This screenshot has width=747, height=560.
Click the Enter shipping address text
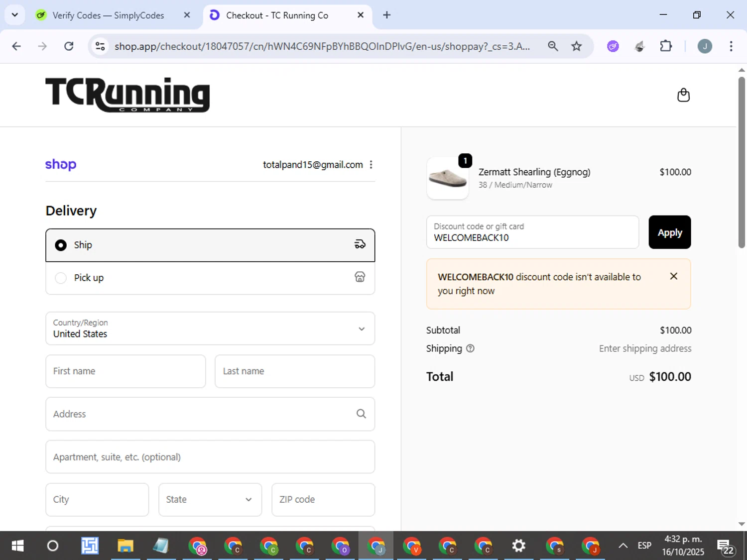tap(645, 348)
